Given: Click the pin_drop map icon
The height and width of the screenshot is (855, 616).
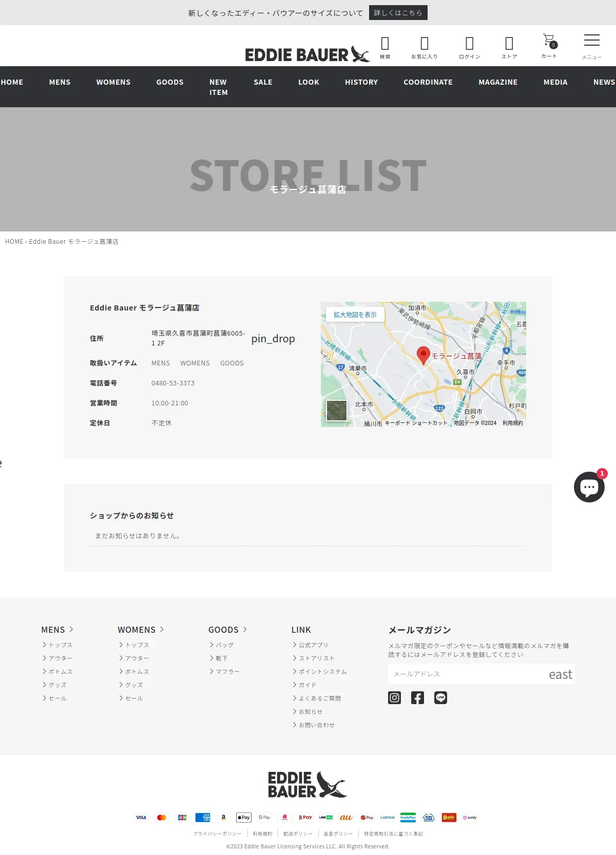Looking at the screenshot, I should (273, 339).
